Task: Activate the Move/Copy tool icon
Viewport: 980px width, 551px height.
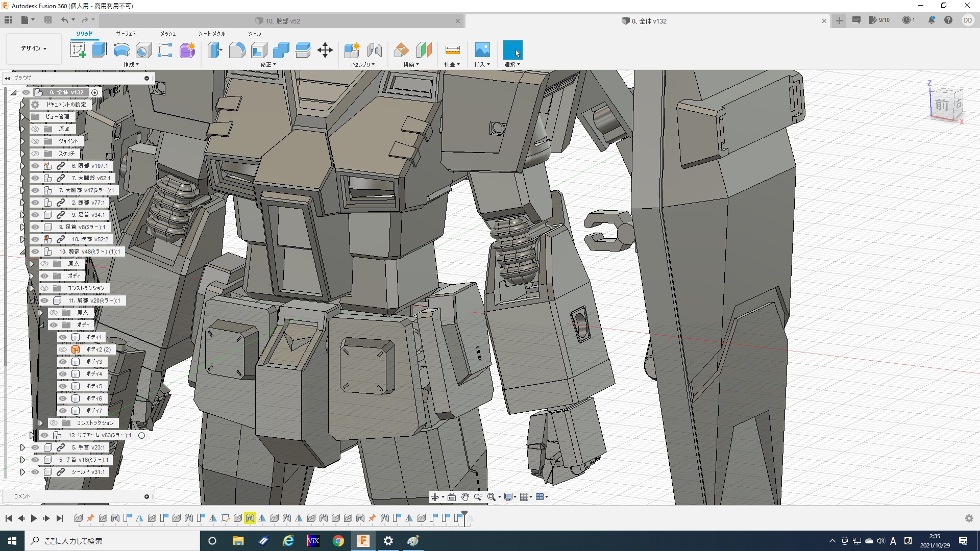Action: pyautogui.click(x=325, y=50)
